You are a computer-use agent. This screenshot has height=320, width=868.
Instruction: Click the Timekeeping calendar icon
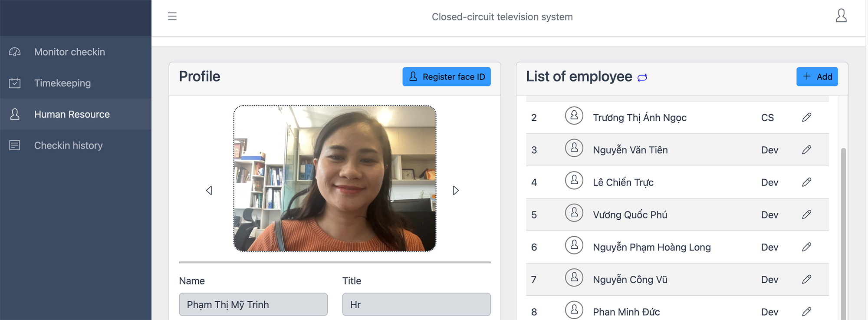15,83
